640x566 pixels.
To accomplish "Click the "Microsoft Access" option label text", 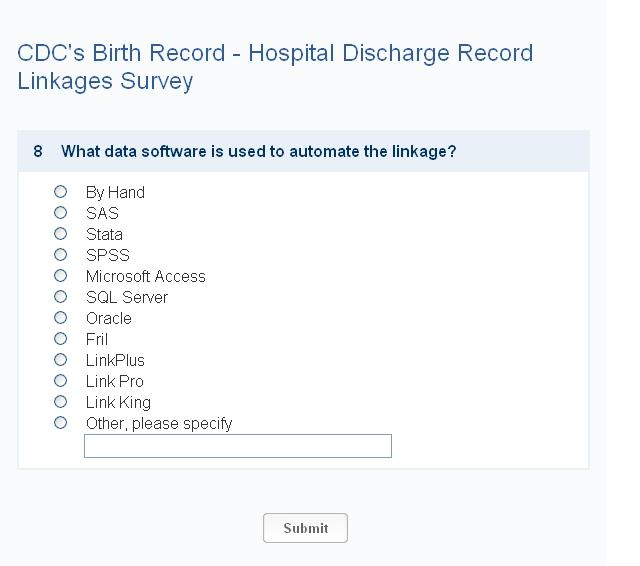I will click(145, 276).
